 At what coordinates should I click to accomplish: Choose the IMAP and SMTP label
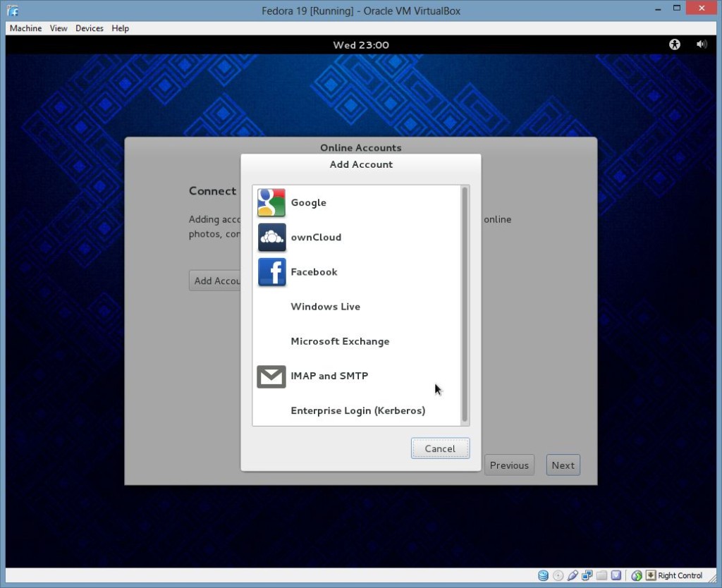[x=329, y=376]
